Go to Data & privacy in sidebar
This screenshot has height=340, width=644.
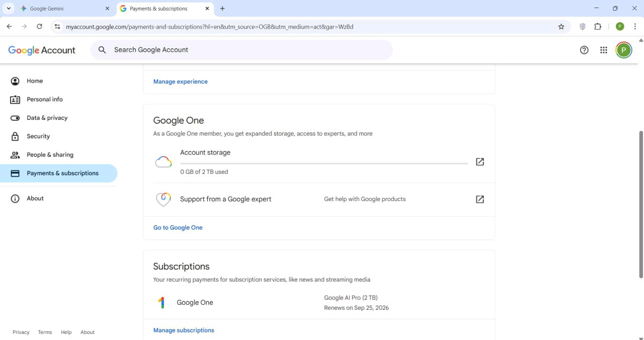(47, 118)
